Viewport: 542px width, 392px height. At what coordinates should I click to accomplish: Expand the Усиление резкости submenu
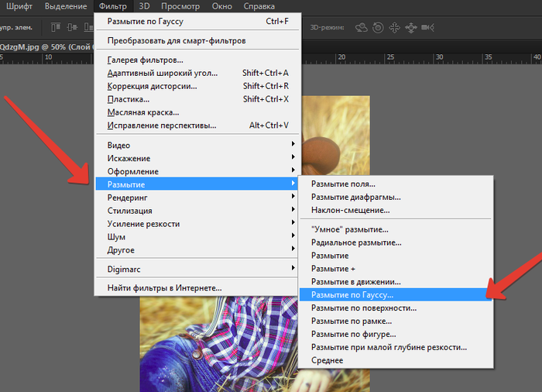197,224
